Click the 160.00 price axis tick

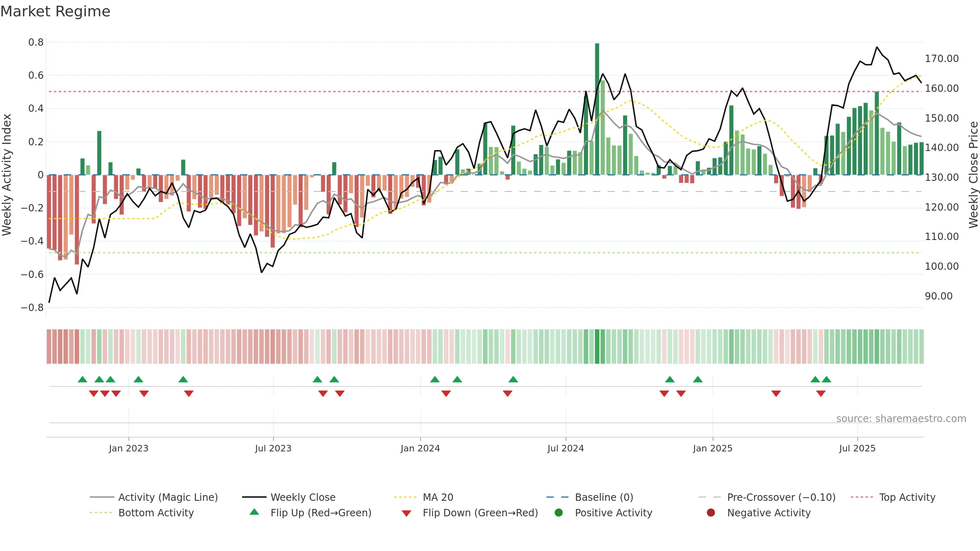pos(942,88)
